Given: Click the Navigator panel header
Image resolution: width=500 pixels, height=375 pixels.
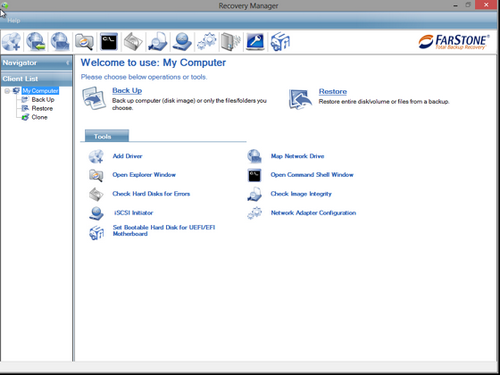Looking at the screenshot, I should pyautogui.click(x=36, y=63).
